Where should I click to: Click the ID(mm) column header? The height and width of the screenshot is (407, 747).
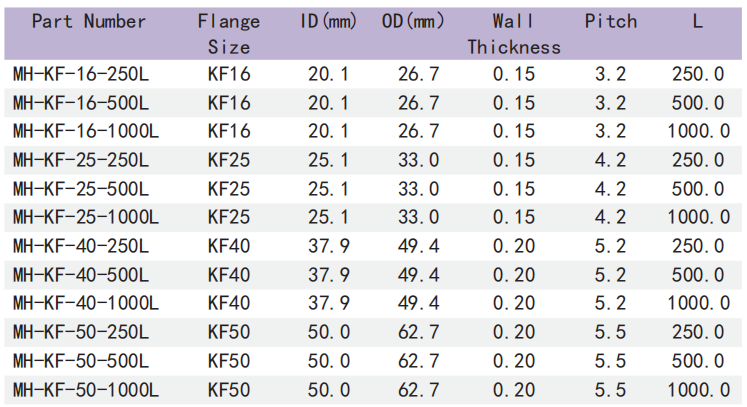coord(329,21)
